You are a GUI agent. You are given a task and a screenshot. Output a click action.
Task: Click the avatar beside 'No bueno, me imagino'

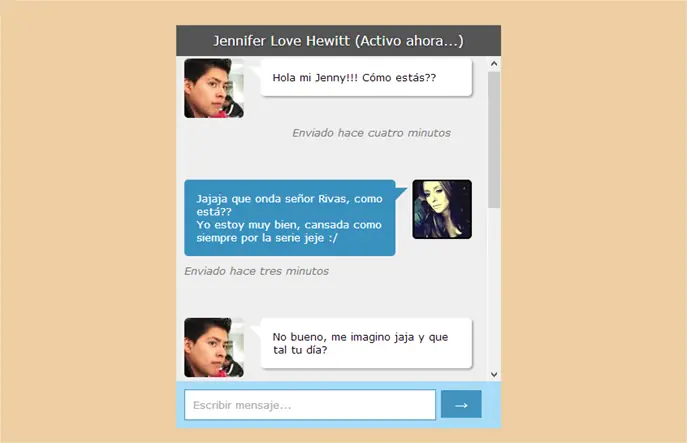[x=214, y=347]
